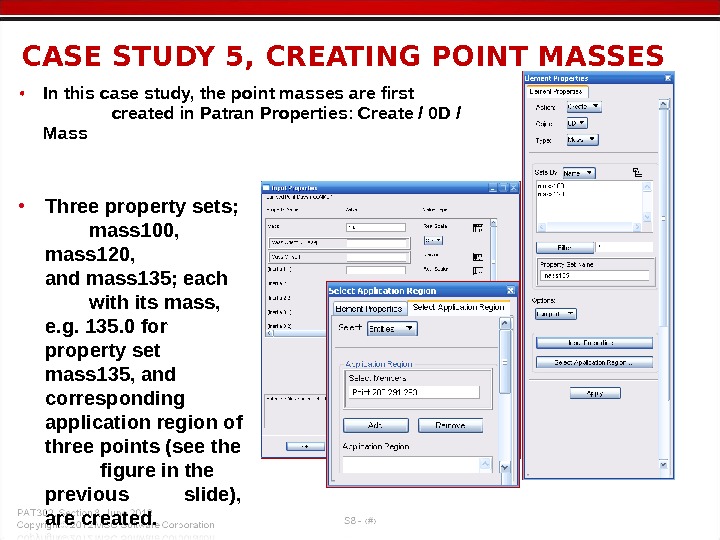Click right arrow of property sets horizontal scrollbar
The width and height of the screenshot is (720, 540).
click(636, 227)
